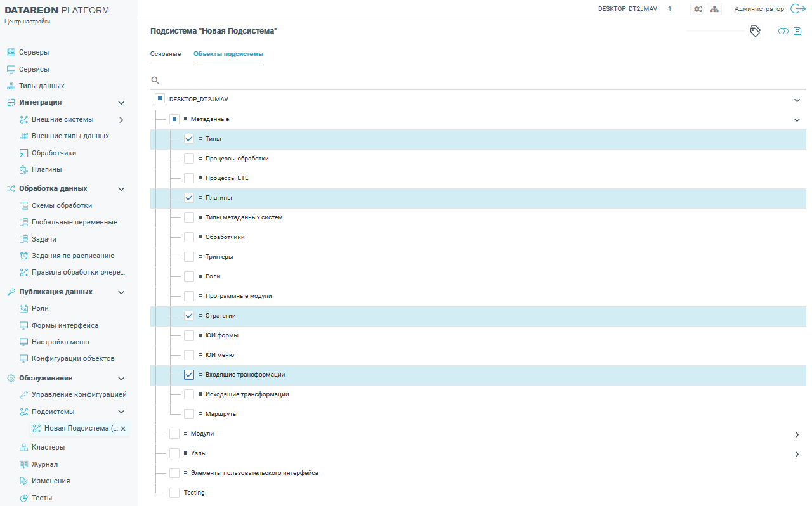Open the gears settings icon in the top bar
Viewport: 812px width, 506px height.
point(698,9)
